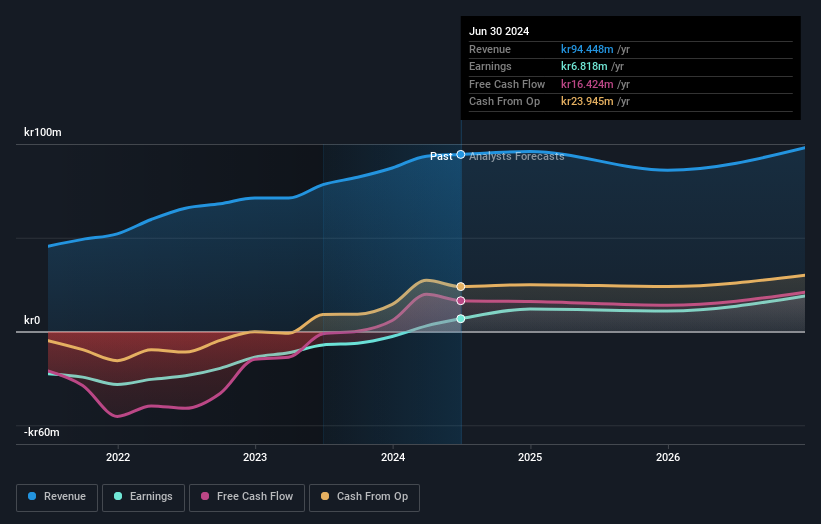Click the kr23.945m cash from op value
Image resolution: width=821 pixels, height=524 pixels.
[x=587, y=101]
